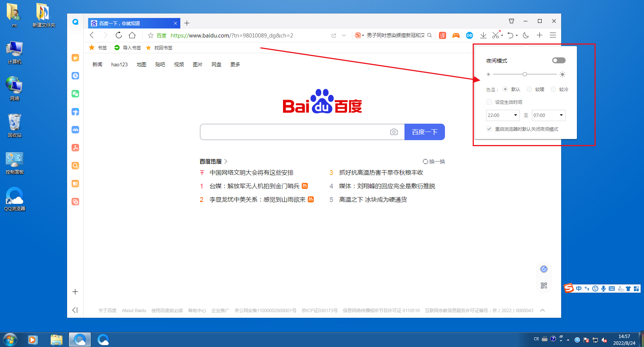Open the file explorer in the taskbar
Viewport: 644px width, 347px height.
pyautogui.click(x=56, y=340)
